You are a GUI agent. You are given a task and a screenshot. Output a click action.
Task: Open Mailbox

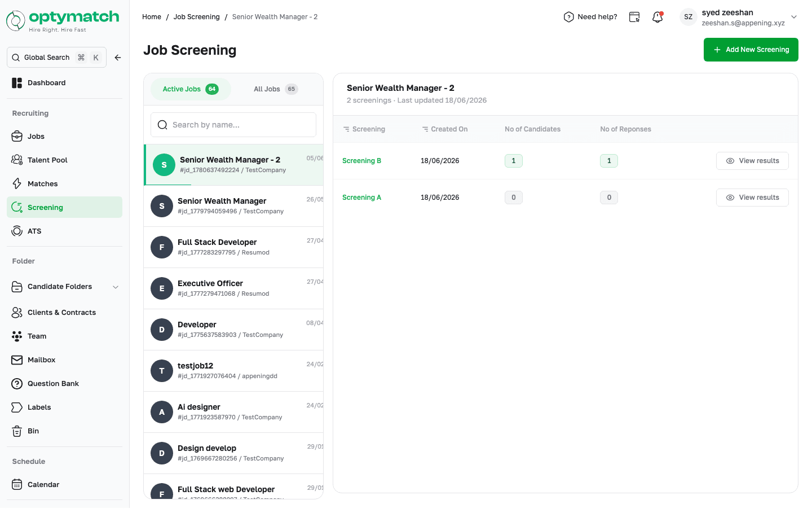tap(64, 360)
